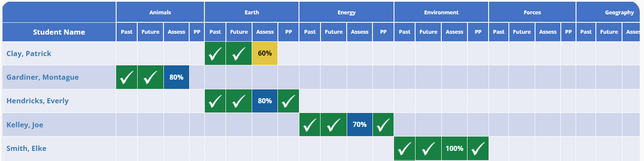Click Hendricks, Everly's Earth PP checkmark
The width and height of the screenshot is (644, 161).
pyautogui.click(x=288, y=101)
